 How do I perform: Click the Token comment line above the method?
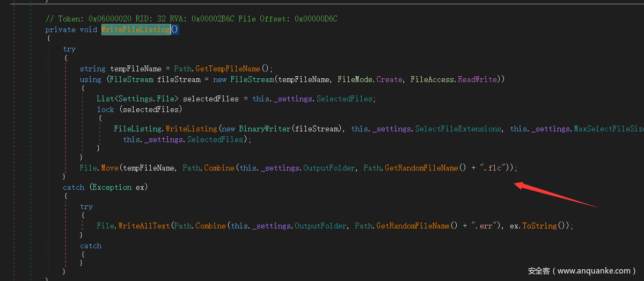click(191, 19)
